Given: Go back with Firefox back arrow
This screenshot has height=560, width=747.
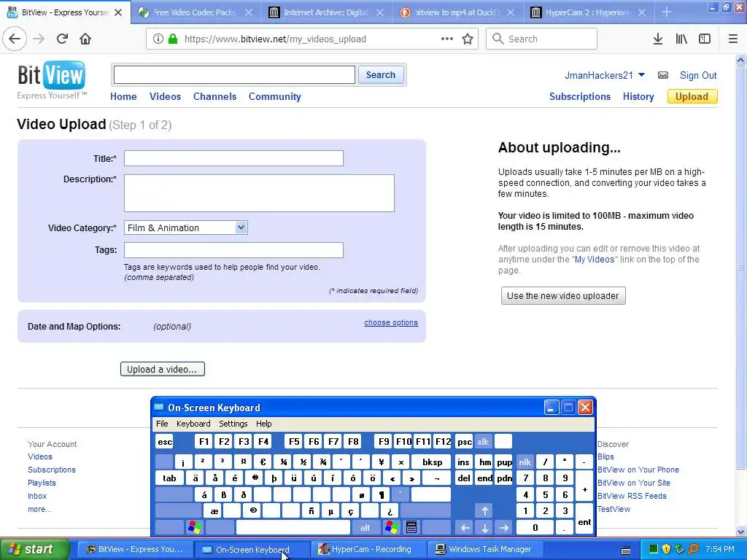Looking at the screenshot, I should (15, 39).
